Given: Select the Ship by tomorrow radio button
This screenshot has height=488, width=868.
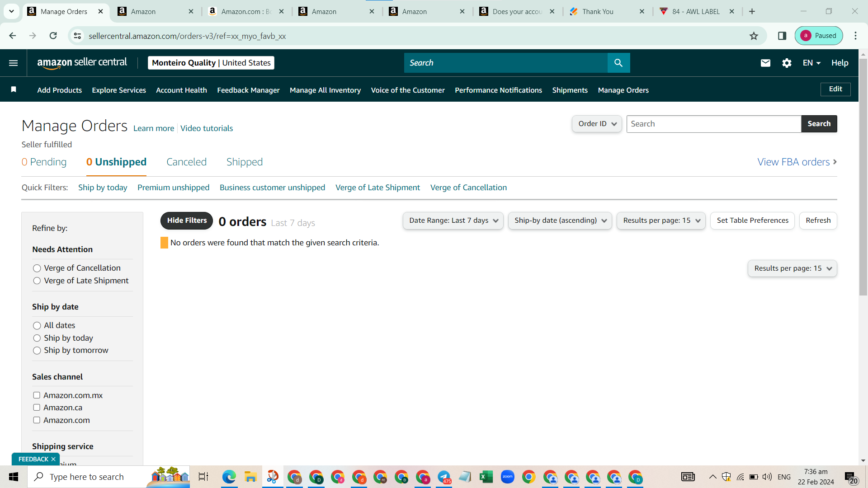Looking at the screenshot, I should (x=37, y=351).
